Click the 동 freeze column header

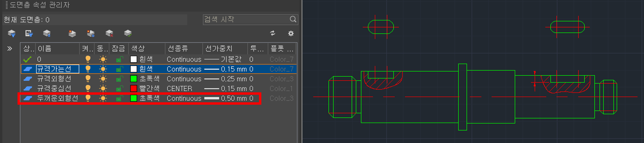102,49
